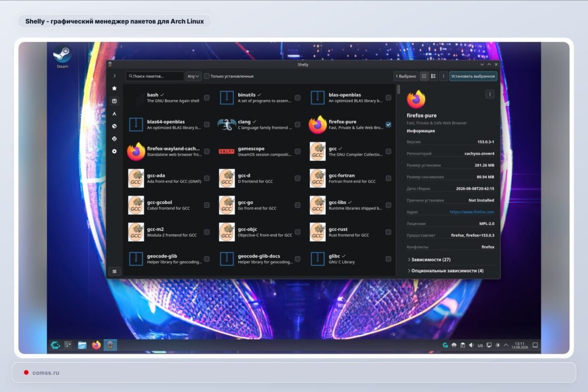The height and width of the screenshot is (392, 588).
Task: Click the "MPL-2.0" license value
Action: (486, 223)
